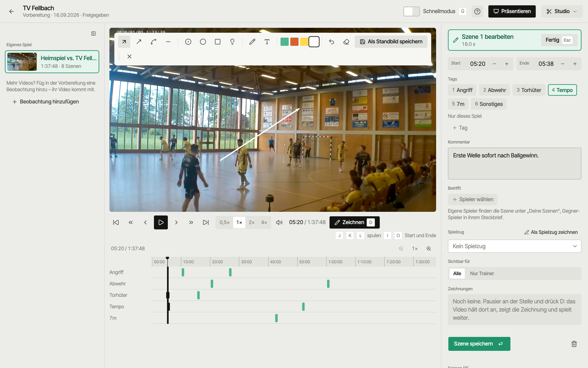The height and width of the screenshot is (368, 588).
Task: Select the circle with dot marker tool
Action: pyautogui.click(x=188, y=42)
